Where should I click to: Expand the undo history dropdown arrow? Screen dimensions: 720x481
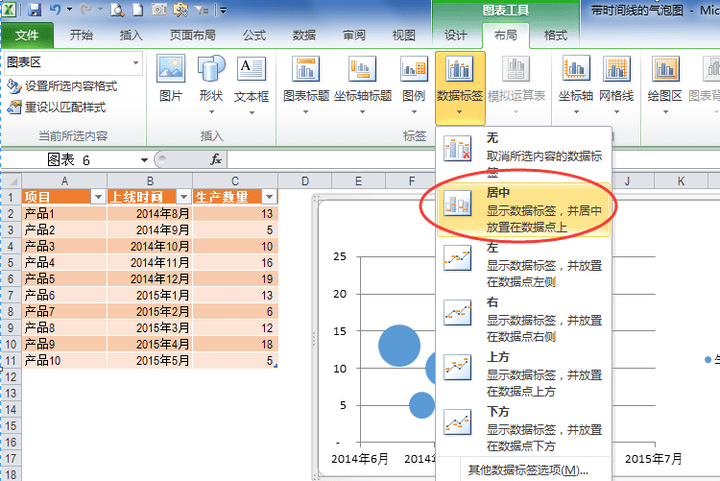click(x=70, y=10)
